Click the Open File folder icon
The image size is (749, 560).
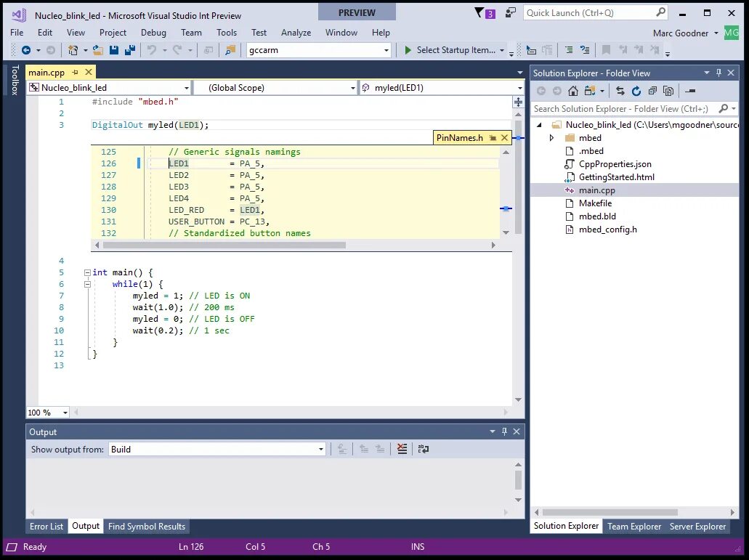pos(98,50)
